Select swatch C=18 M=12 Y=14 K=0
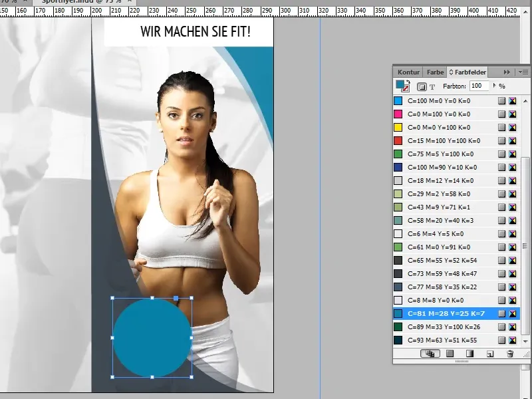532x399 pixels. pos(456,180)
